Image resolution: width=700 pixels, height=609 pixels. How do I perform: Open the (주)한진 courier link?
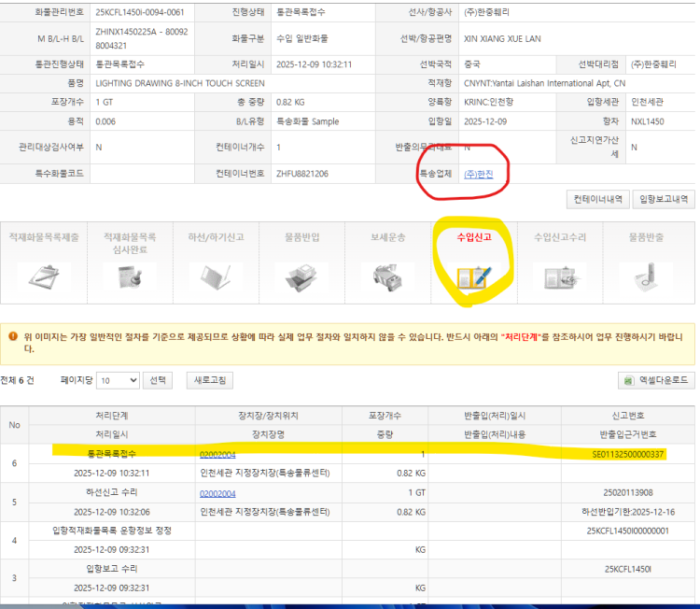tap(478, 174)
